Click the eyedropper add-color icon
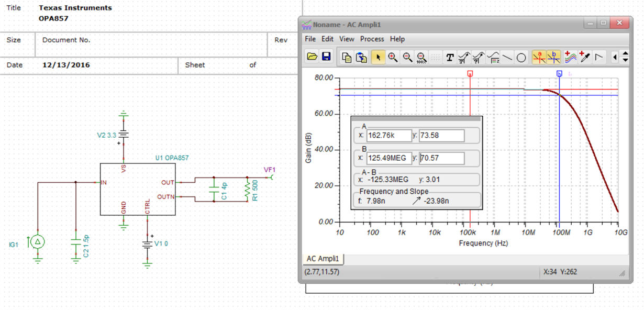 585,57
